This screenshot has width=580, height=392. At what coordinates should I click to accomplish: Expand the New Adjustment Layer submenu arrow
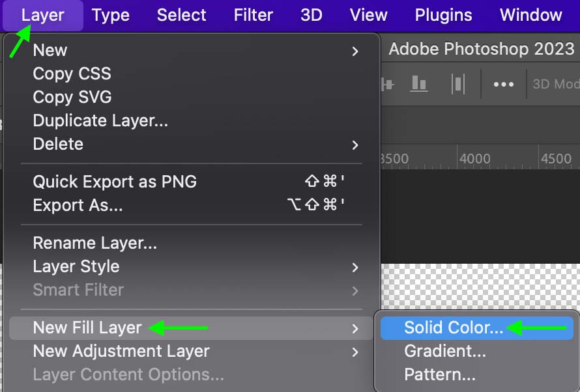pos(355,352)
